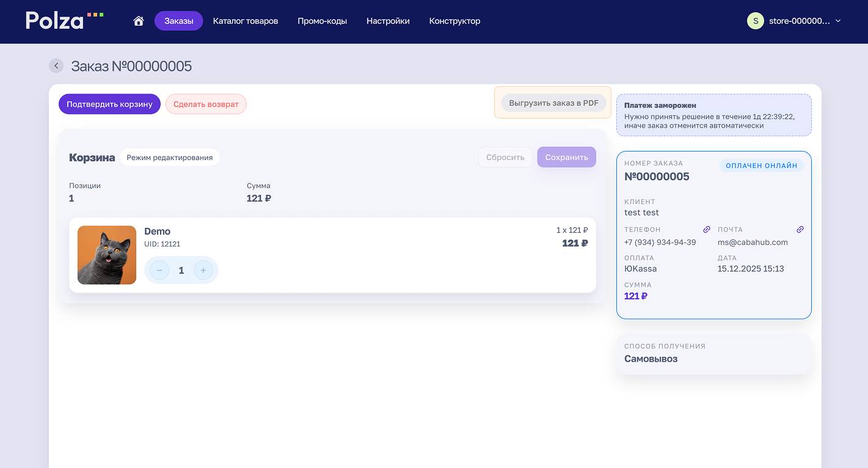Click the home icon in navigation bar
Image resolution: width=868 pixels, height=468 pixels.
click(x=139, y=21)
